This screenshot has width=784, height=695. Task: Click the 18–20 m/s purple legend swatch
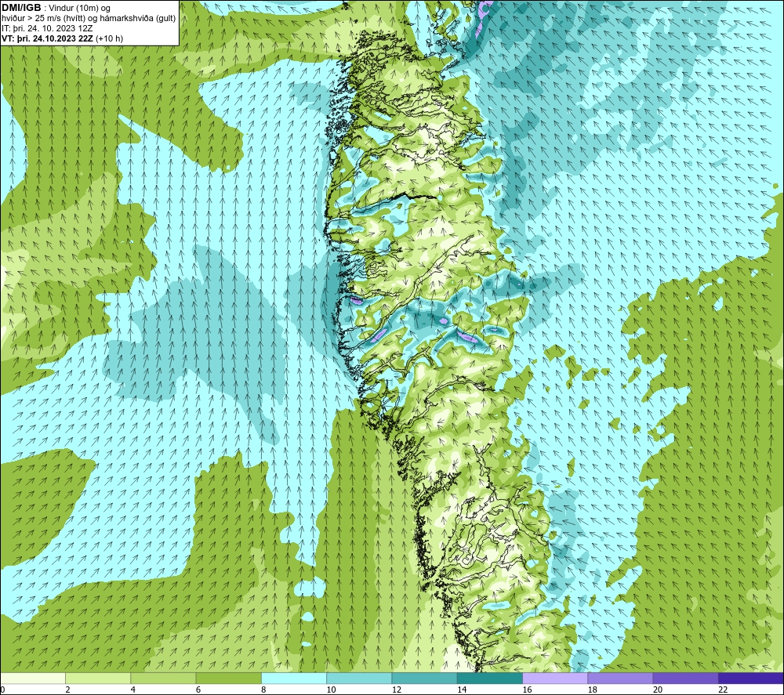point(620,679)
